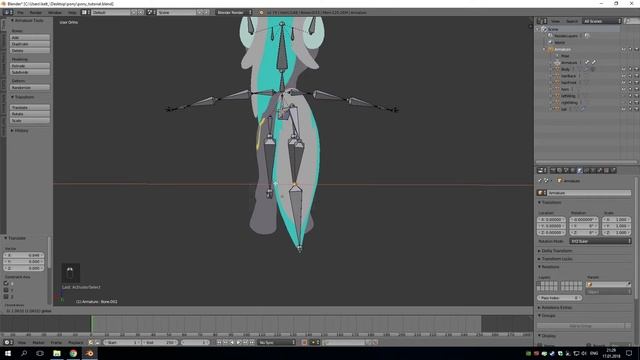Open the Playback menu in the timeline

76,342
